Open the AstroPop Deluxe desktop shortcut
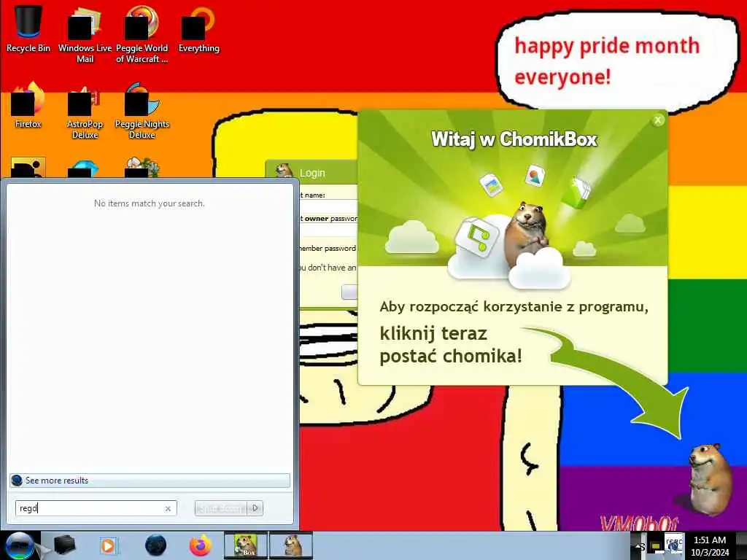 pyautogui.click(x=85, y=111)
